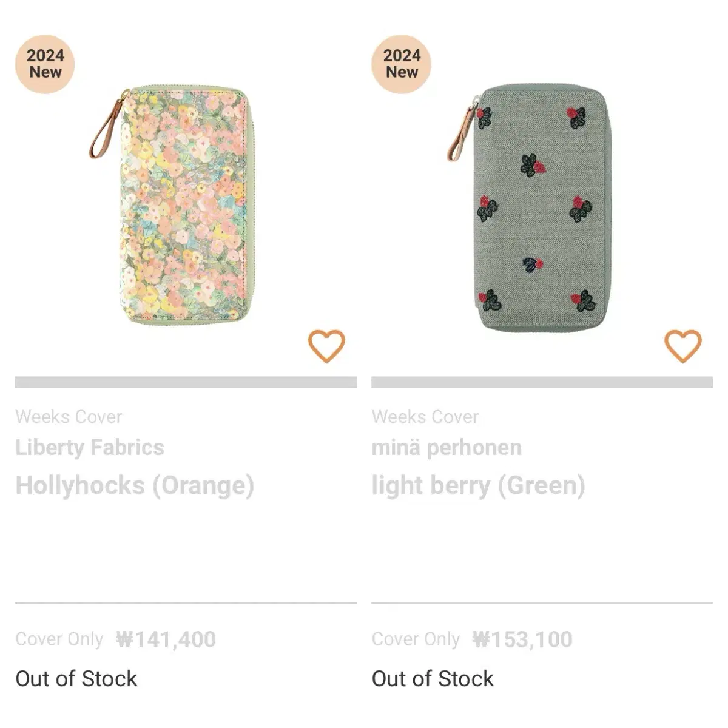This screenshot has height=728, width=728.
Task: Tap Out of Stock under Hollyhocks cover
Action: click(76, 679)
